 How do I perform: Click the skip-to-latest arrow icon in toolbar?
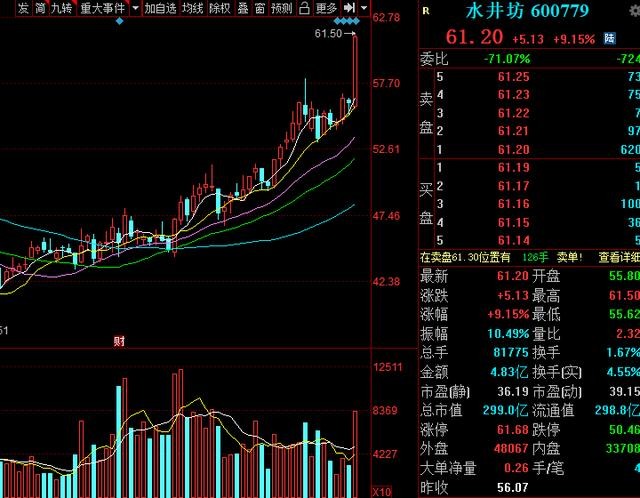349,8
